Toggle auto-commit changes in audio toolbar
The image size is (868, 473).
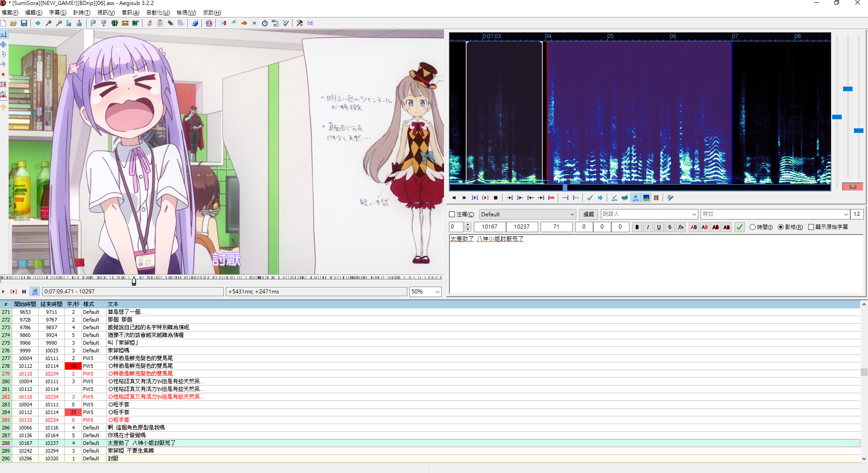[614, 198]
